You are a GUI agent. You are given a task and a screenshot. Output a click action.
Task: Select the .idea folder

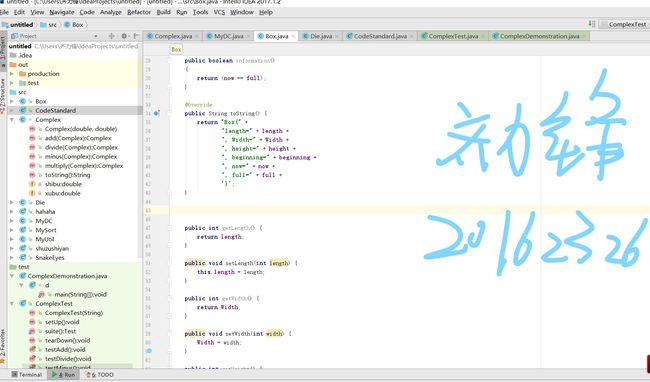point(25,56)
